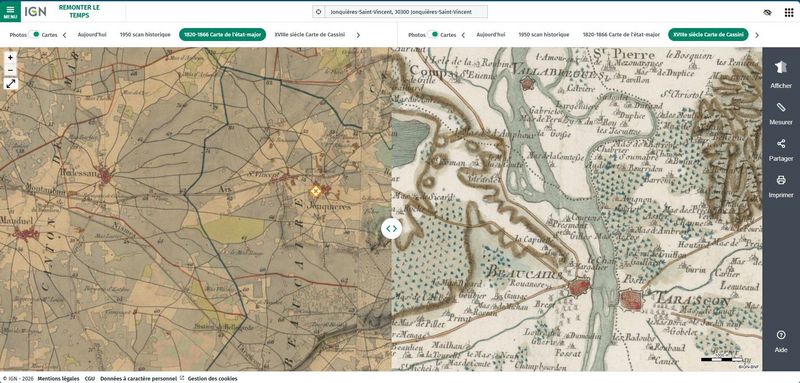The height and width of the screenshot is (383, 800).
Task: Open the Partager share option
Action: pyautogui.click(x=781, y=150)
